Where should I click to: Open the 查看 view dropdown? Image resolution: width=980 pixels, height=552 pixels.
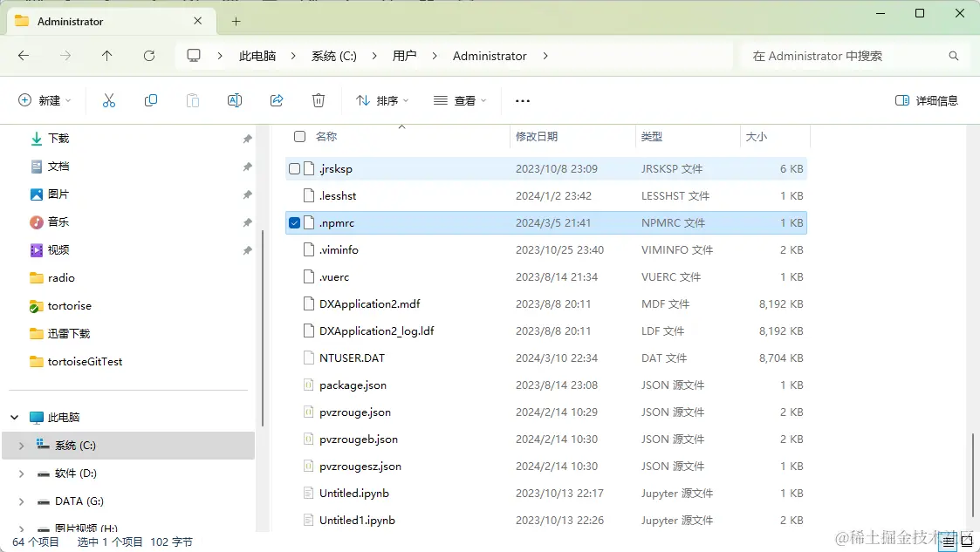[460, 100]
